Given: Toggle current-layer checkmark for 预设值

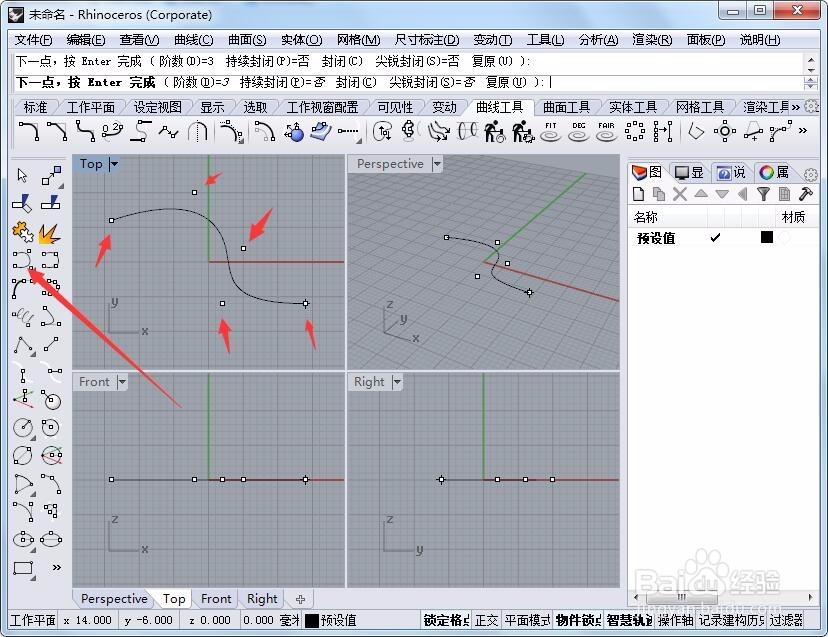Looking at the screenshot, I should coord(715,238).
